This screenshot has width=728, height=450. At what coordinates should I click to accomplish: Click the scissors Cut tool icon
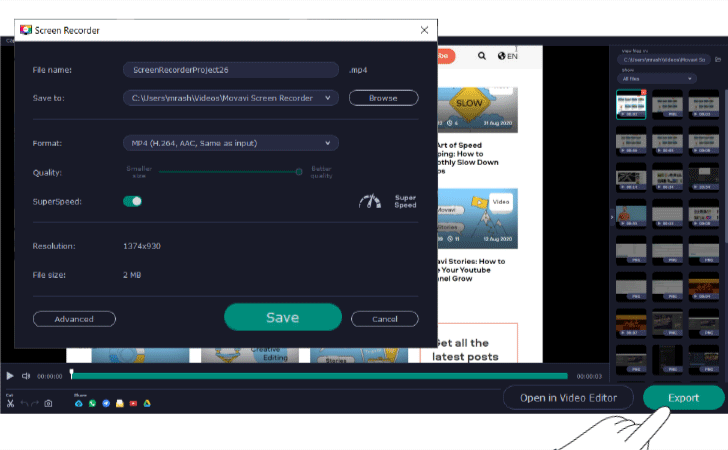10,403
